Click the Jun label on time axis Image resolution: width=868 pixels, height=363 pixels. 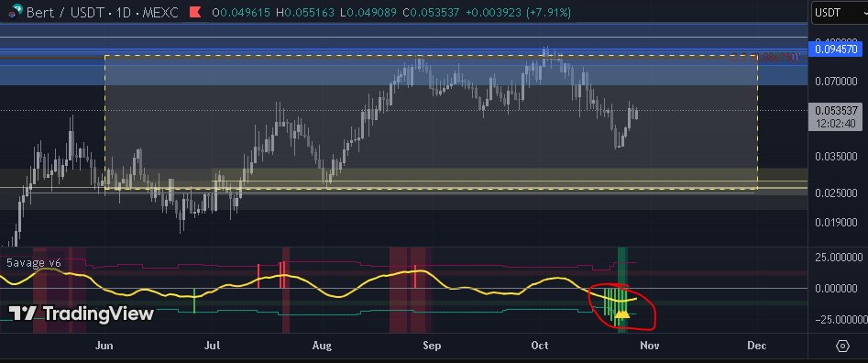[104, 346]
